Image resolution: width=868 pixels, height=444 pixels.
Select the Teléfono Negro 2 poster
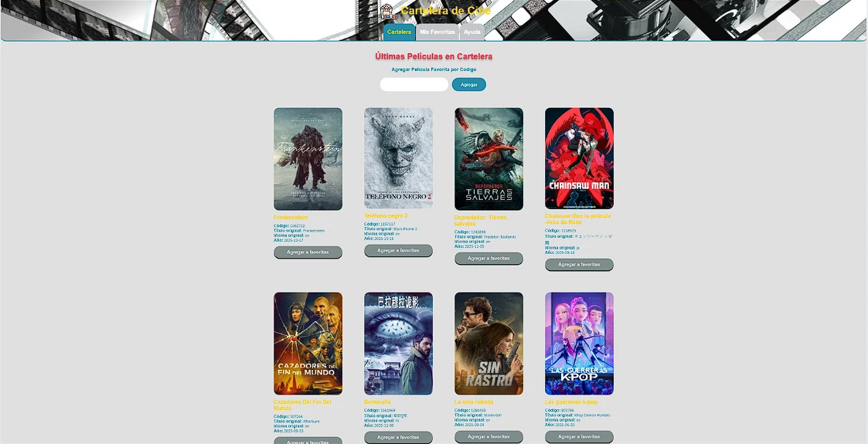(399, 158)
